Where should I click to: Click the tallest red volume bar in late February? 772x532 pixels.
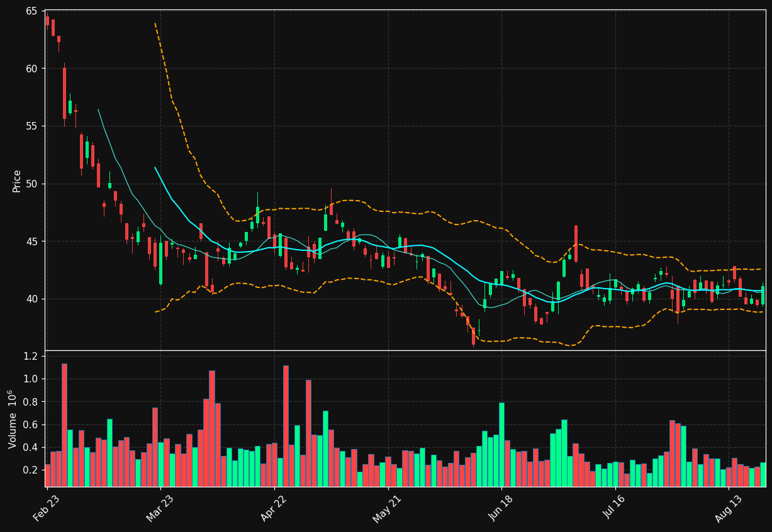coord(64,425)
